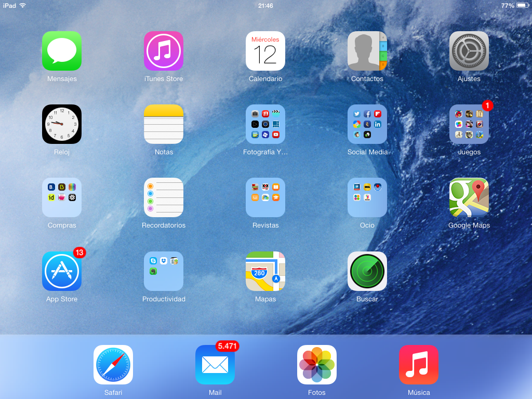Tap the 77% battery percentage text

[x=508, y=6]
